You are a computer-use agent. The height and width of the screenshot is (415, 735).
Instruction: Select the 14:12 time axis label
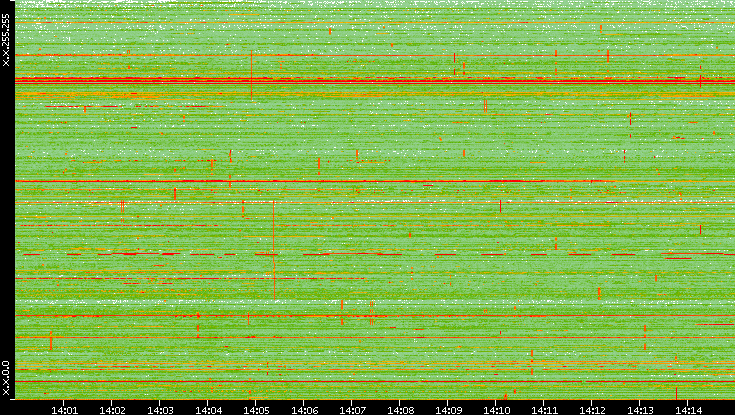click(592, 410)
